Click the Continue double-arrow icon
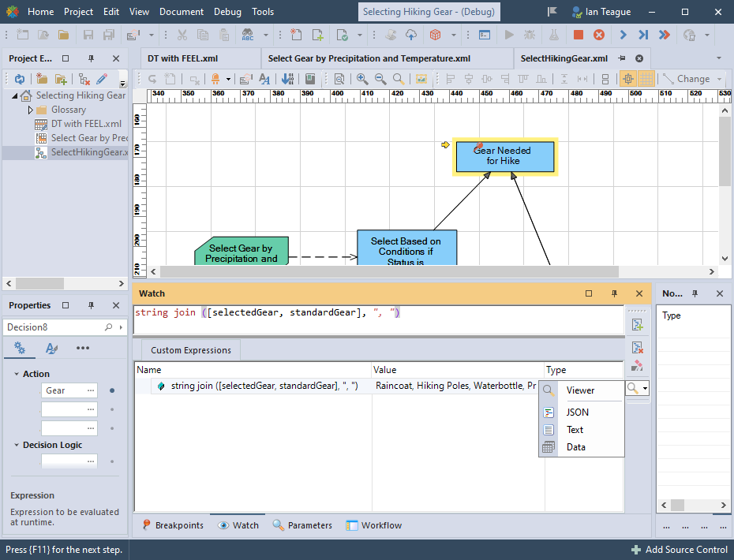Viewport: 734px width, 560px height. tap(665, 35)
